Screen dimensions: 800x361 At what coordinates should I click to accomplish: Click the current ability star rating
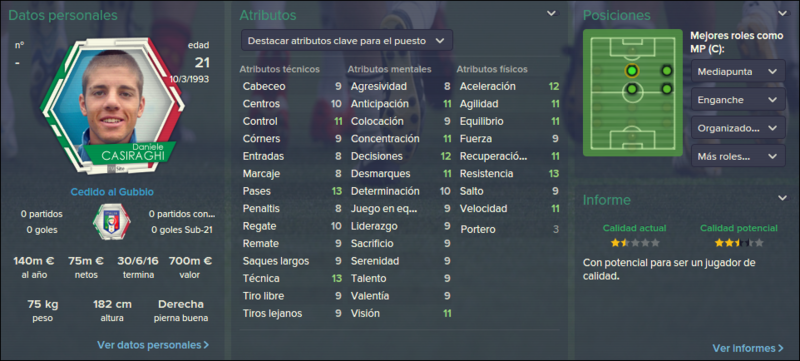(635, 243)
